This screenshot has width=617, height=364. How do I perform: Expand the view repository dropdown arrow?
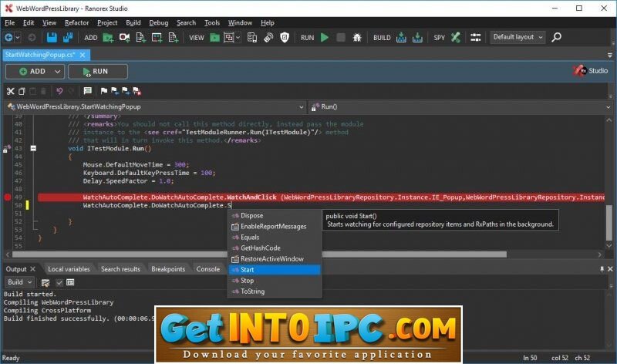point(238,38)
